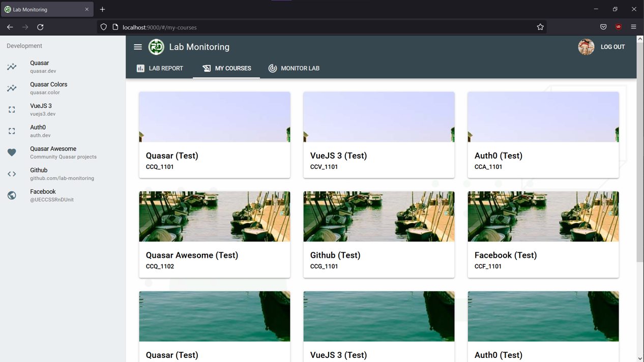
Task: Click the Github code brackets icon
Action: (12, 174)
